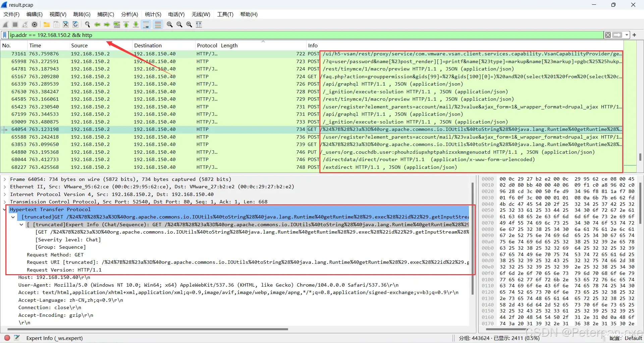Open the 工具(T) menu

point(225,14)
